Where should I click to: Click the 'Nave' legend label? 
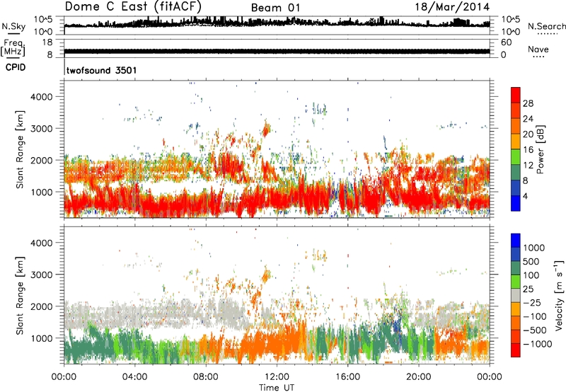point(538,49)
